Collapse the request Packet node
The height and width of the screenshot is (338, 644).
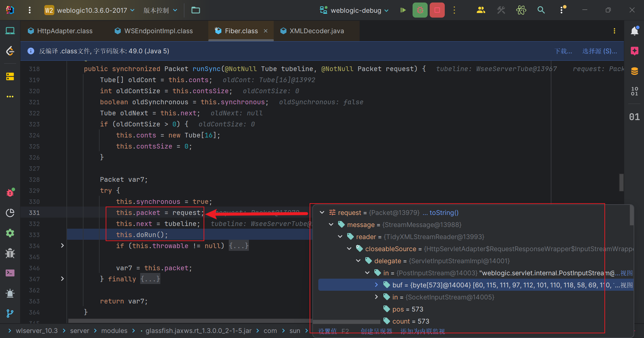click(322, 212)
